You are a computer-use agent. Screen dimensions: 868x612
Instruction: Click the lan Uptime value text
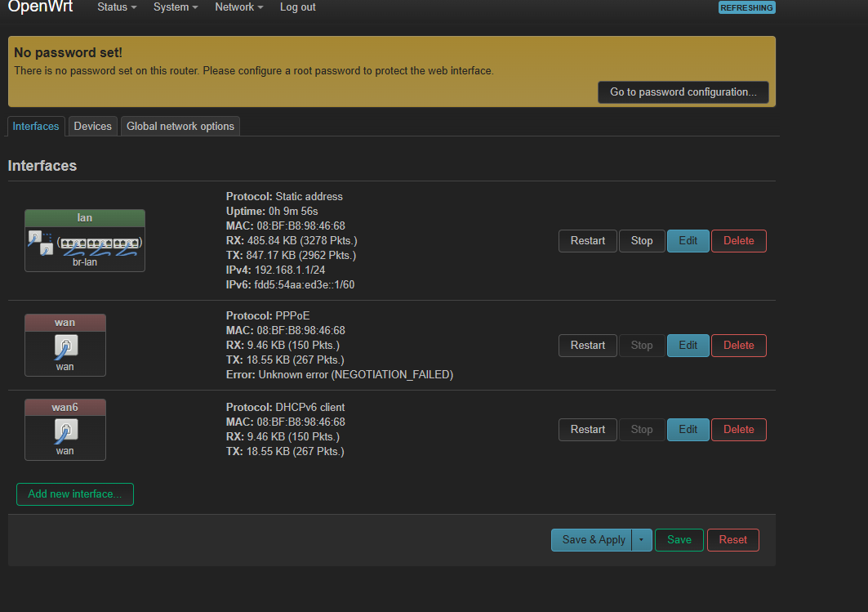coord(293,212)
